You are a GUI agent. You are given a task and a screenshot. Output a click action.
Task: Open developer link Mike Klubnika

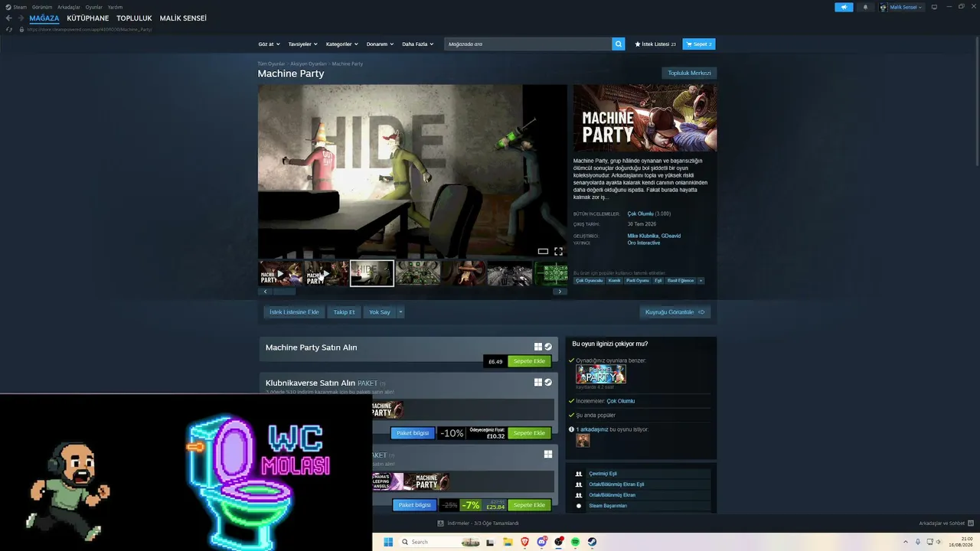coord(642,236)
